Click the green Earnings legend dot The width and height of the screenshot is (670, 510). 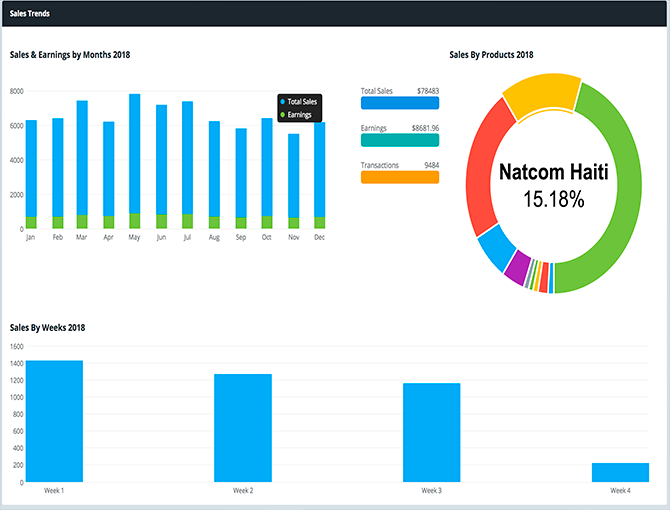point(284,115)
